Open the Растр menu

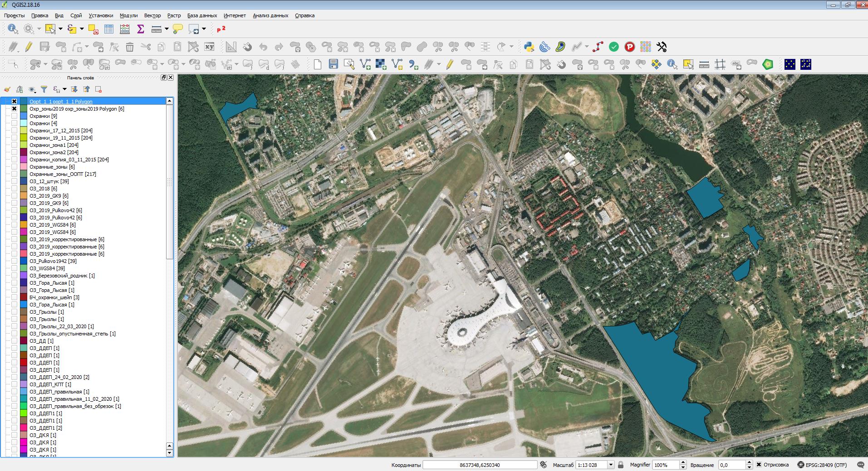[174, 15]
